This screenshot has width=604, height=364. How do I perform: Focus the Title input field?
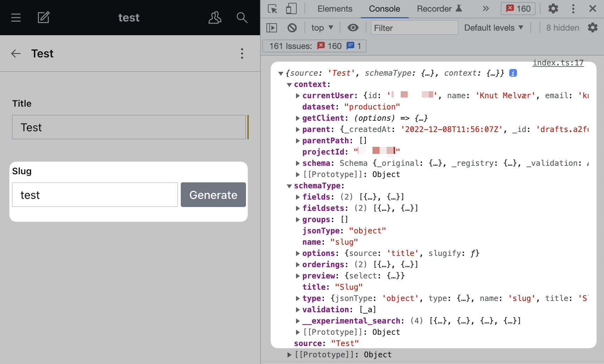coord(129,127)
